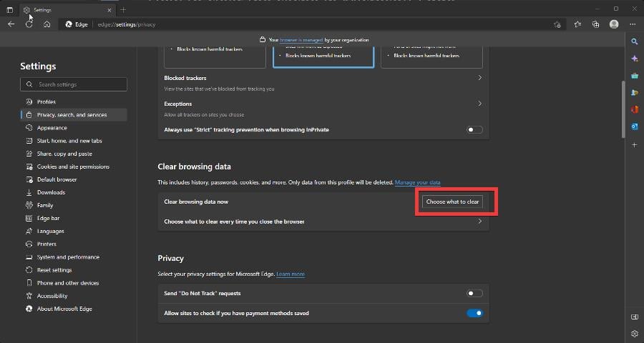The width and height of the screenshot is (644, 343).
Task: Click the Choose what to clear button
Action: (452, 202)
